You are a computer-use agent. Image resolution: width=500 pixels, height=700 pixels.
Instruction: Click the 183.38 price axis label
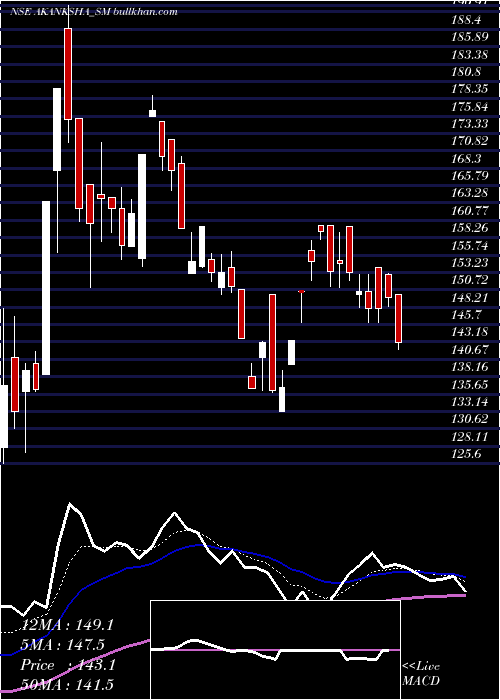click(469, 55)
